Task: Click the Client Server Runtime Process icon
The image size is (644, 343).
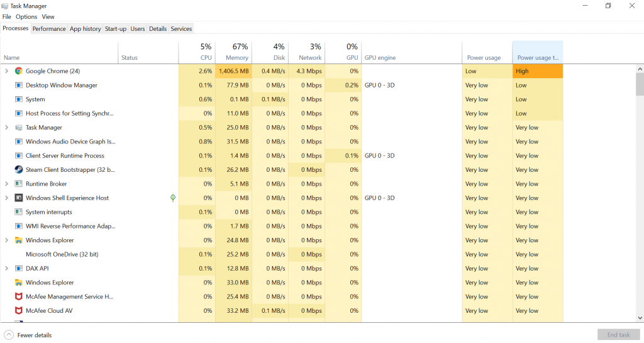Action: point(18,155)
